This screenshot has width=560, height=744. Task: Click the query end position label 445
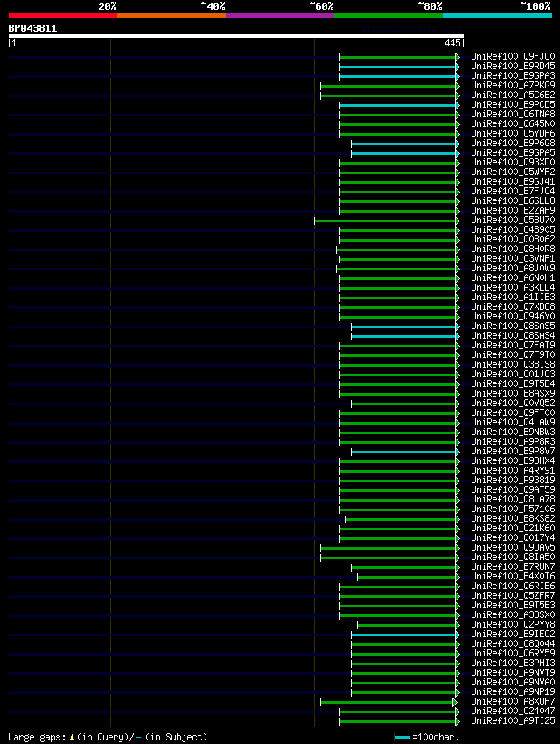click(x=451, y=43)
